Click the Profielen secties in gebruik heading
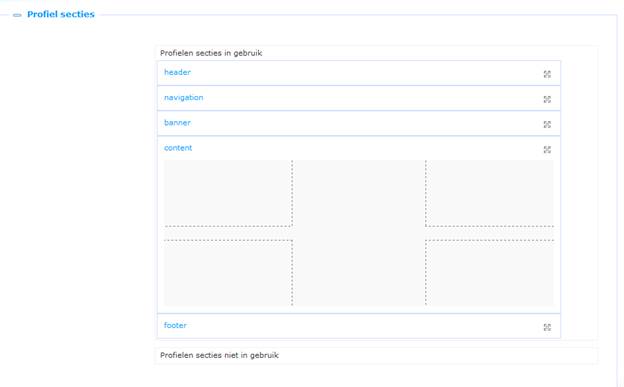 (211, 53)
